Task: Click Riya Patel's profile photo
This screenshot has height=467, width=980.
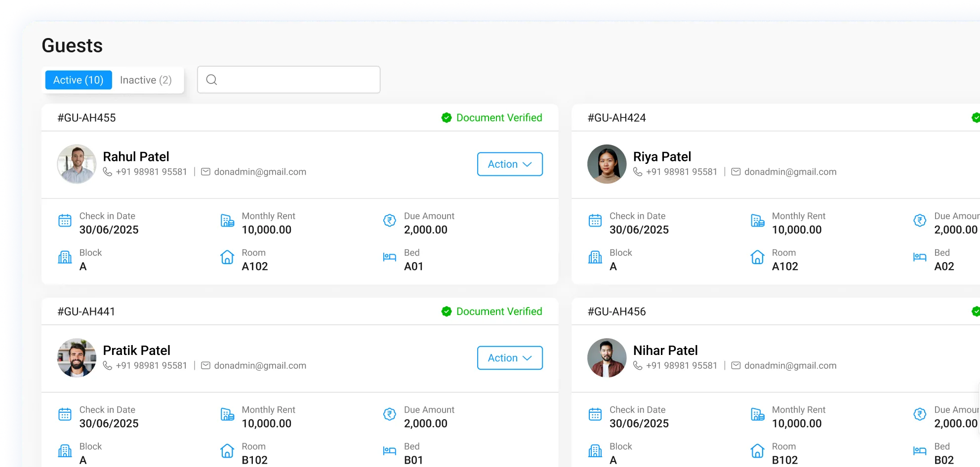Action: [x=607, y=164]
